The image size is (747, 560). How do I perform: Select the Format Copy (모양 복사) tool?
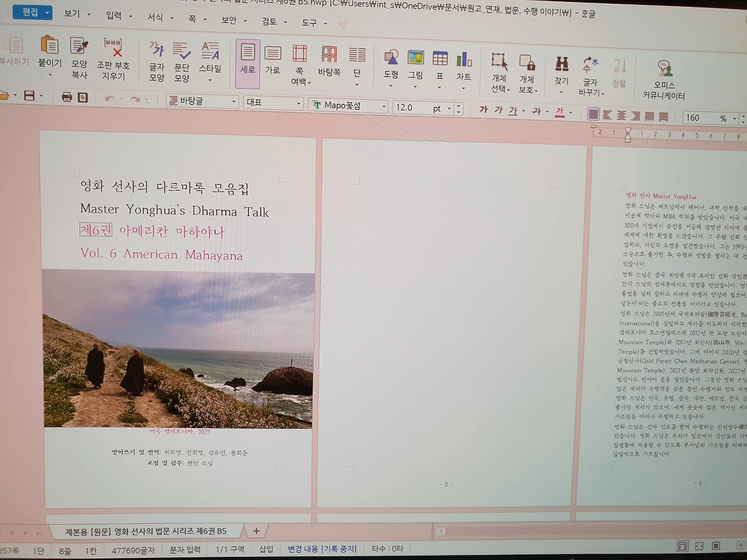pyautogui.click(x=79, y=45)
